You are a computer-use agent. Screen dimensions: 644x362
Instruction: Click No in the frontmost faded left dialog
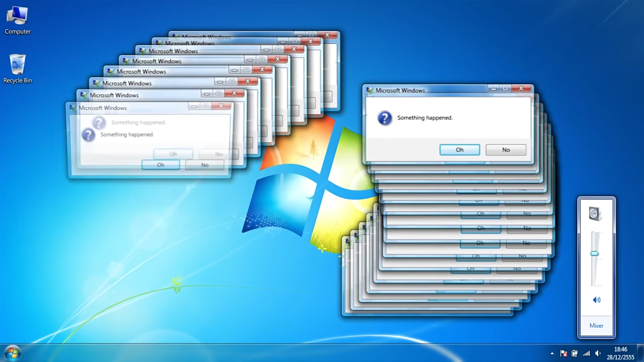tap(205, 165)
